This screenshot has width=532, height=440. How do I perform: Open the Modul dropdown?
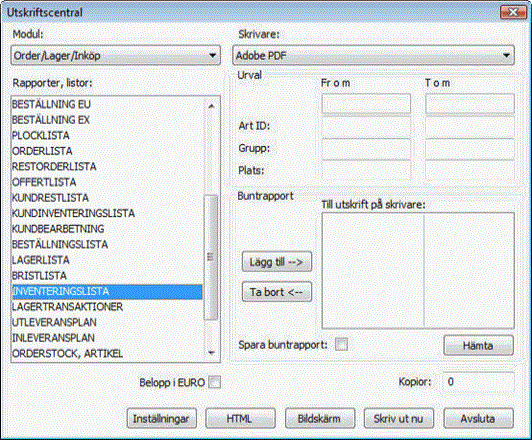point(115,55)
